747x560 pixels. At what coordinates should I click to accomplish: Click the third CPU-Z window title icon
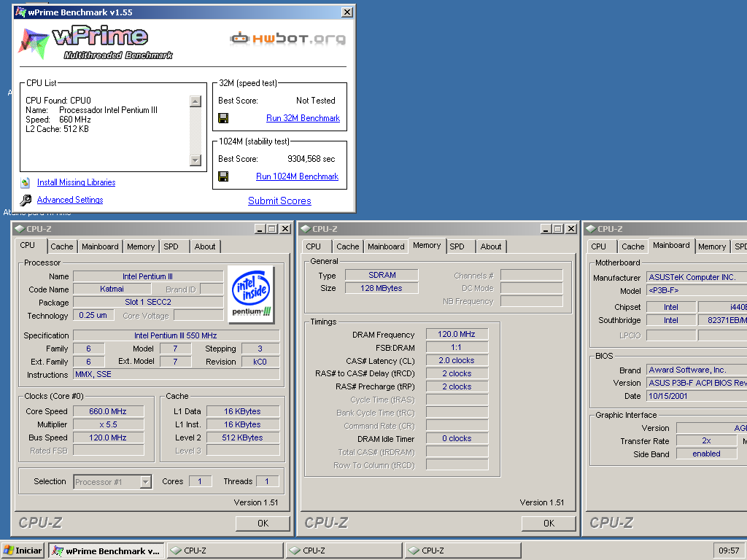pyautogui.click(x=591, y=229)
